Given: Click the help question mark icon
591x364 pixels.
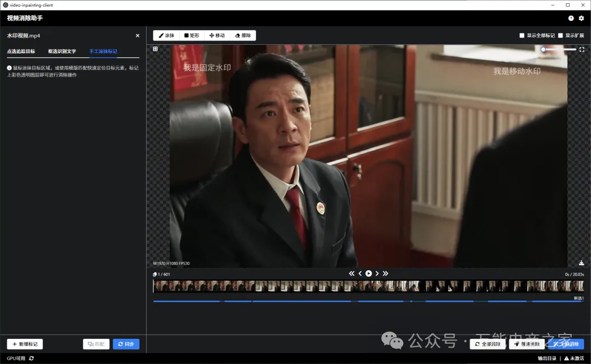Looking at the screenshot, I should (571, 18).
